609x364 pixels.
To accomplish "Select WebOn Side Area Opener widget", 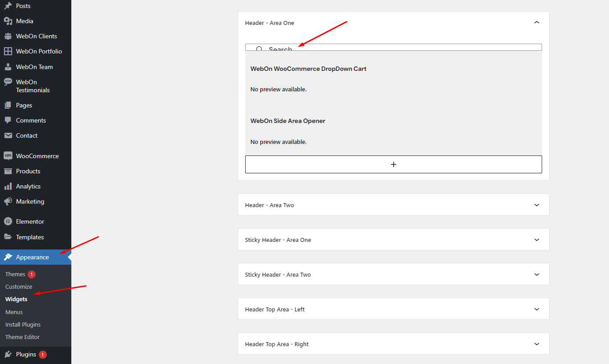I will (288, 121).
